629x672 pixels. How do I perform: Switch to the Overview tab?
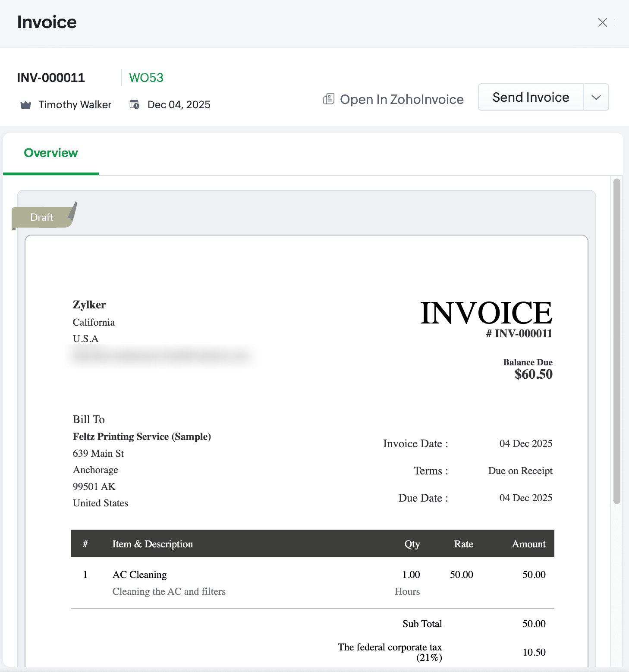[x=51, y=153]
